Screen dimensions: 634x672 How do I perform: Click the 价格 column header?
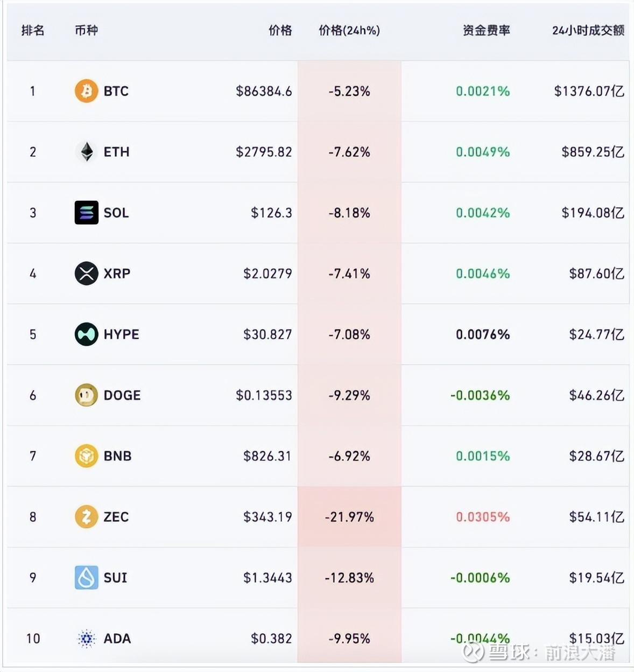pos(280,31)
